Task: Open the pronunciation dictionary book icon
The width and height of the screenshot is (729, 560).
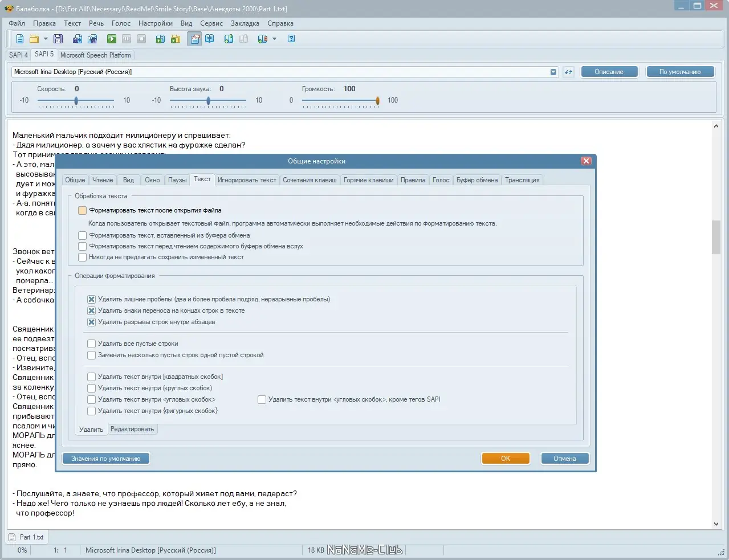Action: [x=210, y=39]
